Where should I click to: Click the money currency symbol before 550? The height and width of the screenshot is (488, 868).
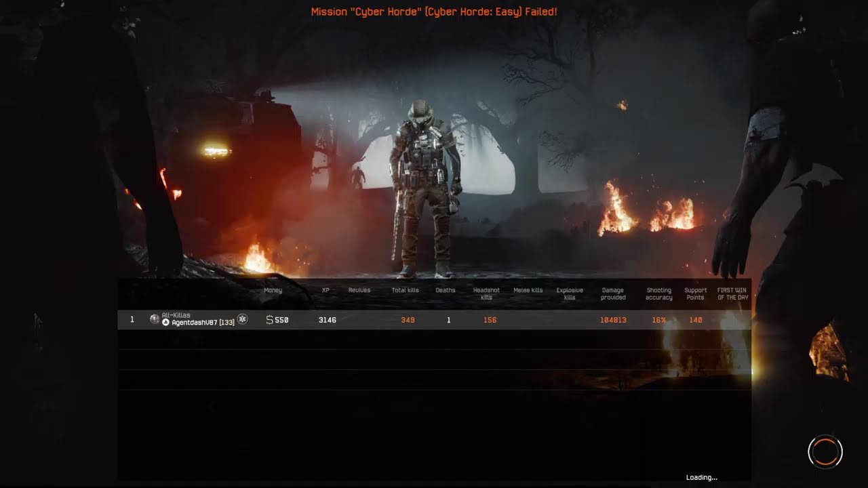(x=269, y=320)
